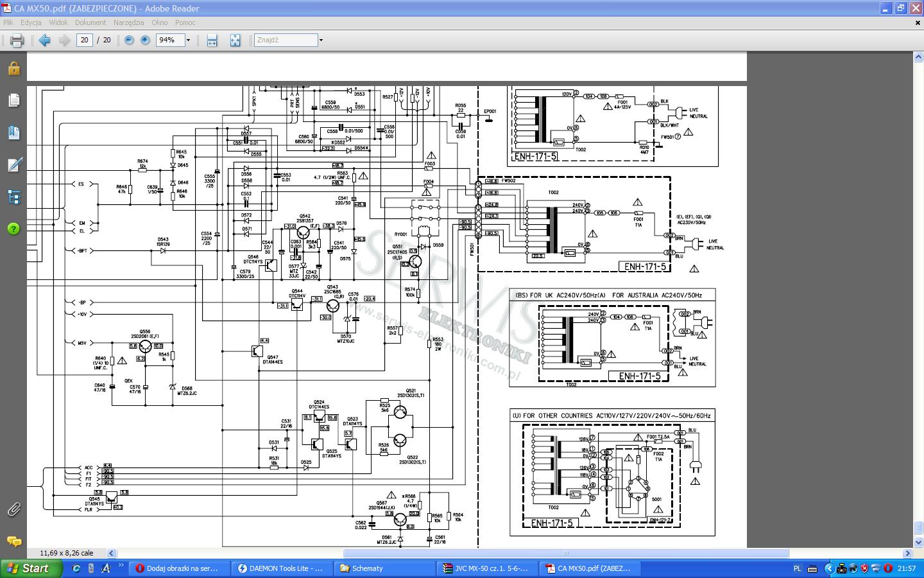
Task: Close the document with menu-bar X button
Action: [917, 22]
